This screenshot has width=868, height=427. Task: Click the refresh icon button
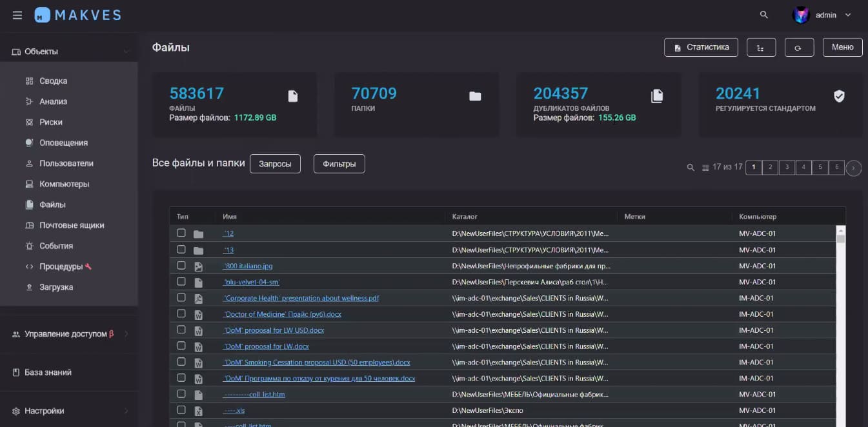tap(798, 48)
